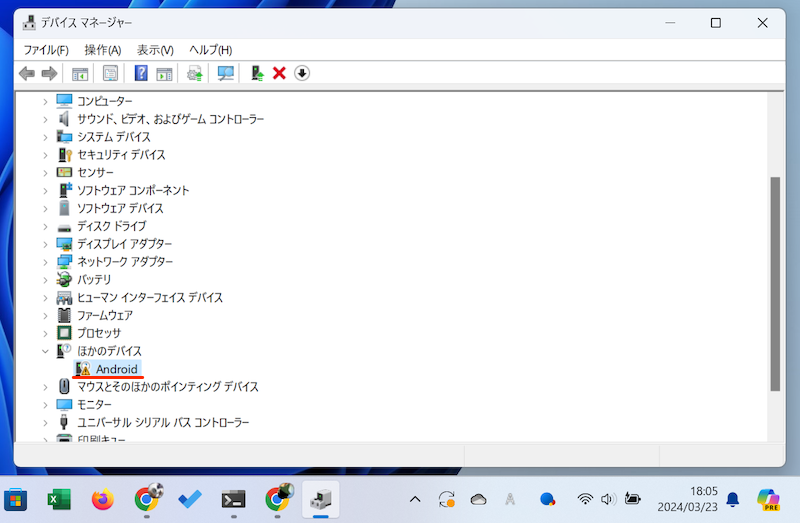Expand the バッテリ category
Viewport: 800px width, 523px height.
click(x=45, y=280)
